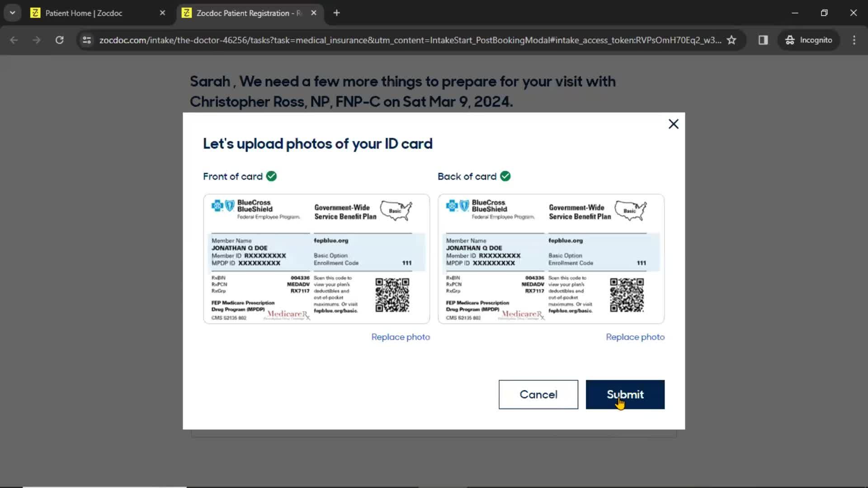
Task: Open the front of card image thumbnail
Action: 316,259
